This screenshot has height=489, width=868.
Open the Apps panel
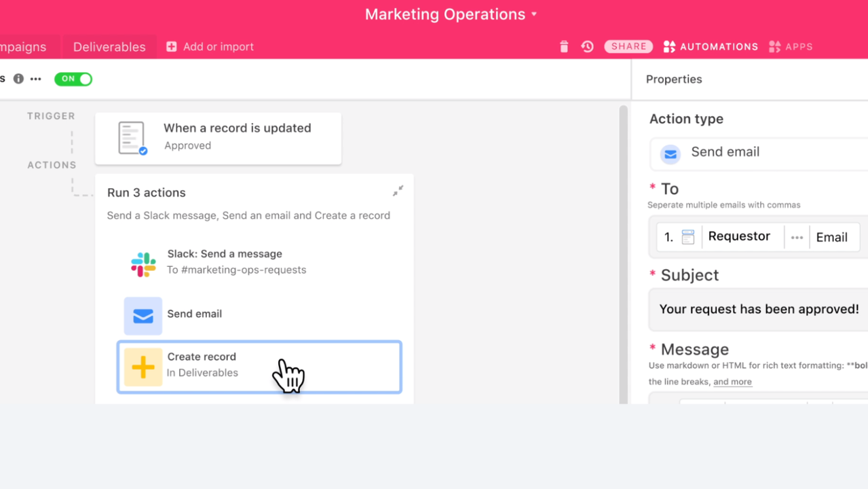(x=791, y=47)
